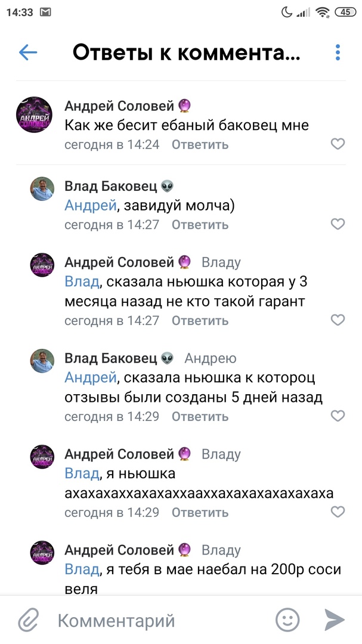The width and height of the screenshot is (362, 644).
Task: Tap the 'Андрею' reply-target label
Action: point(211,358)
